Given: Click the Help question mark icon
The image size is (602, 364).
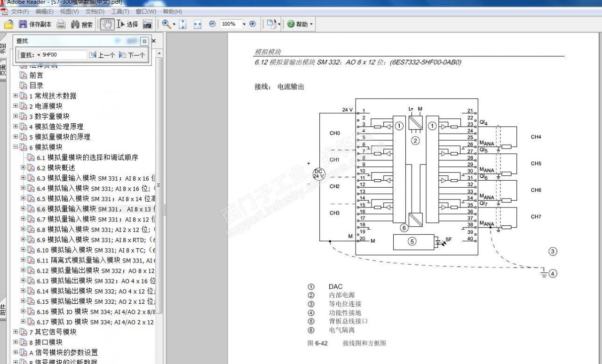Looking at the screenshot, I should tap(291, 24).
